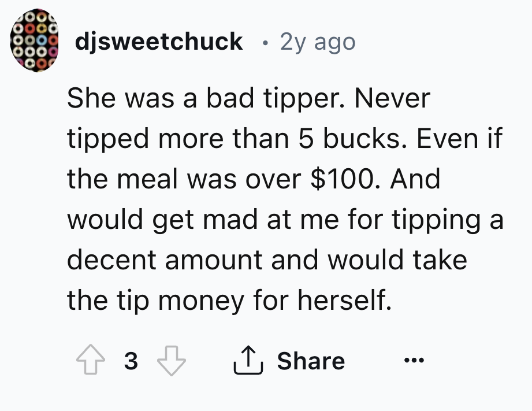
Task: Click the vote count number 3
Action: 131,361
